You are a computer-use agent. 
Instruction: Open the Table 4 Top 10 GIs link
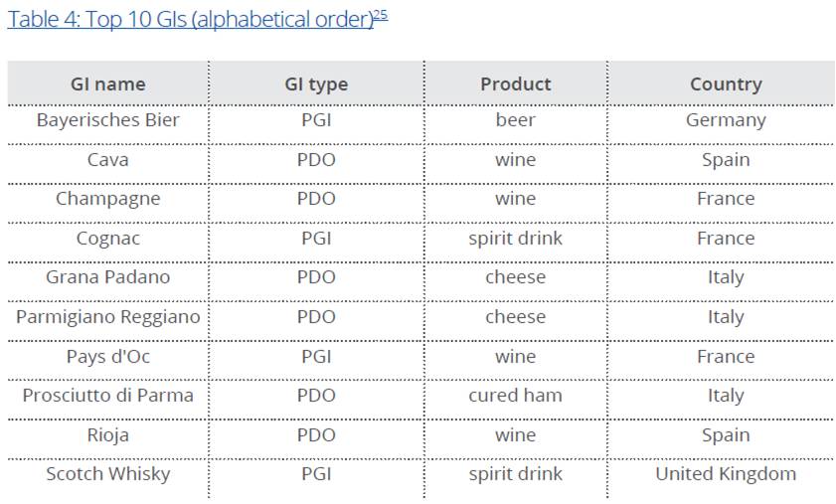(190, 20)
